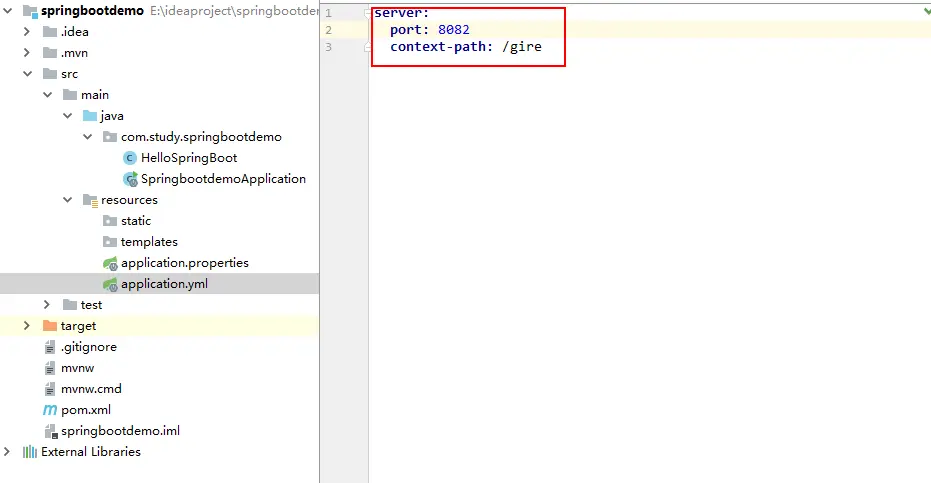This screenshot has height=483, width=931.
Task: Click the resources folder icon
Action: [90, 200]
